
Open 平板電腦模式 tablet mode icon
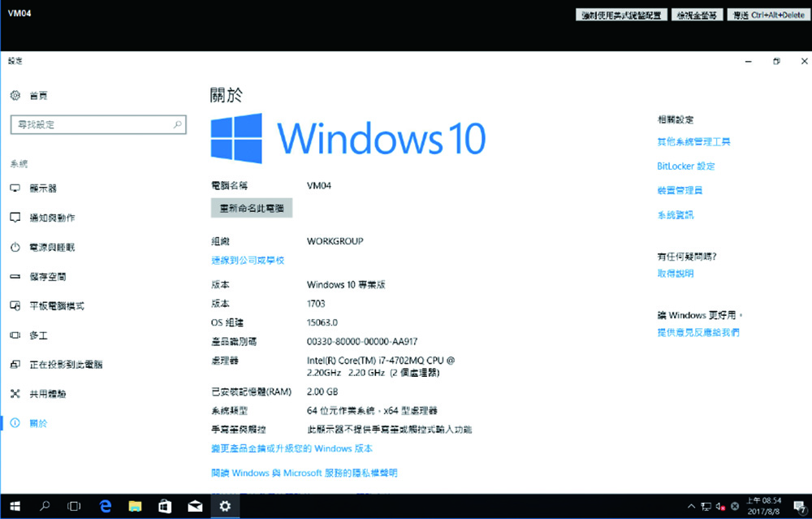click(15, 305)
